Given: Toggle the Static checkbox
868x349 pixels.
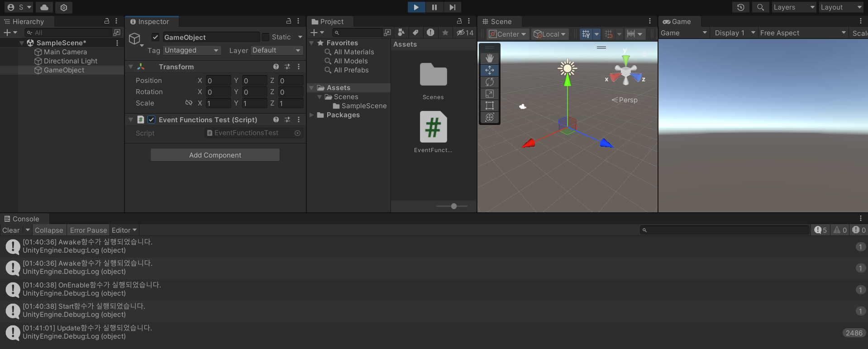Looking at the screenshot, I should (x=266, y=37).
